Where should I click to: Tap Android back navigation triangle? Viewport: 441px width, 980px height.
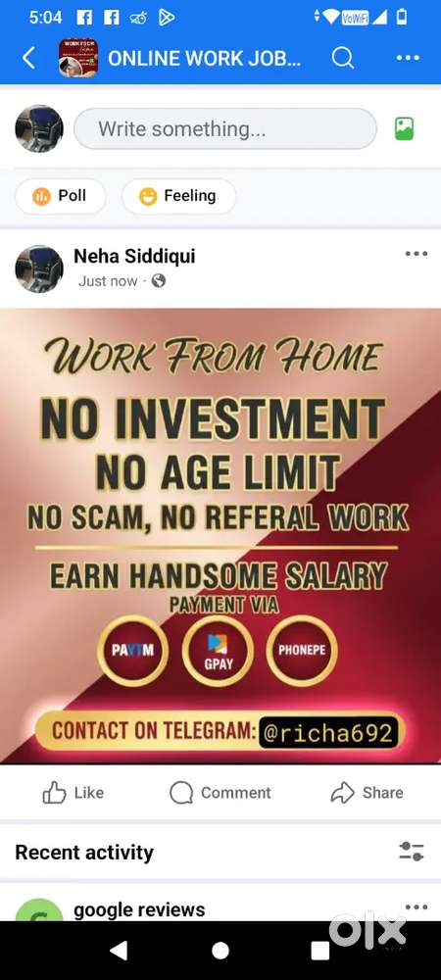point(119,950)
